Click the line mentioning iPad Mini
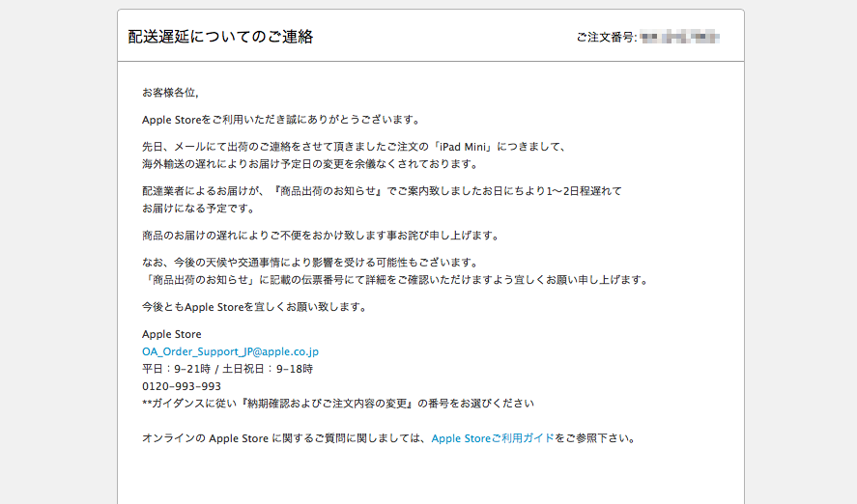Image resolution: width=857 pixels, height=504 pixels. point(355,147)
